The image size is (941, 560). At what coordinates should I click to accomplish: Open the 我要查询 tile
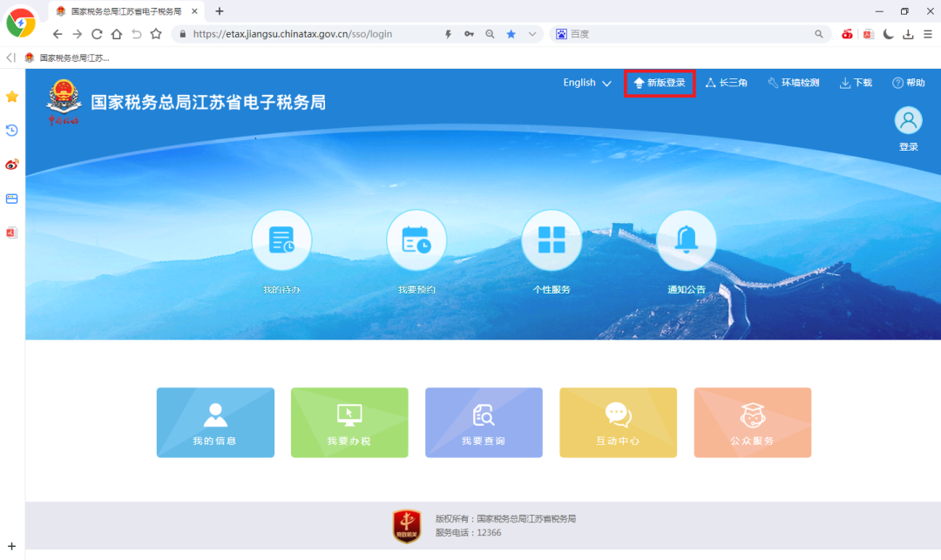(x=484, y=422)
